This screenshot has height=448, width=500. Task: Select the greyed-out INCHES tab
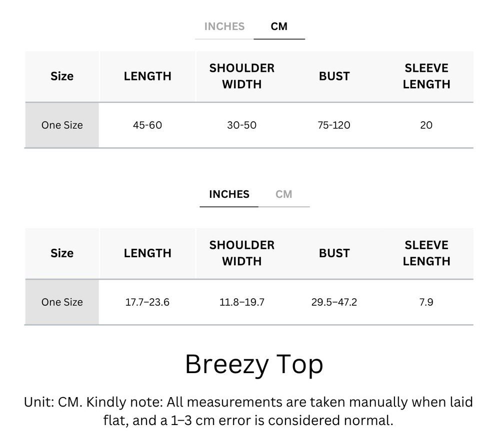click(224, 26)
